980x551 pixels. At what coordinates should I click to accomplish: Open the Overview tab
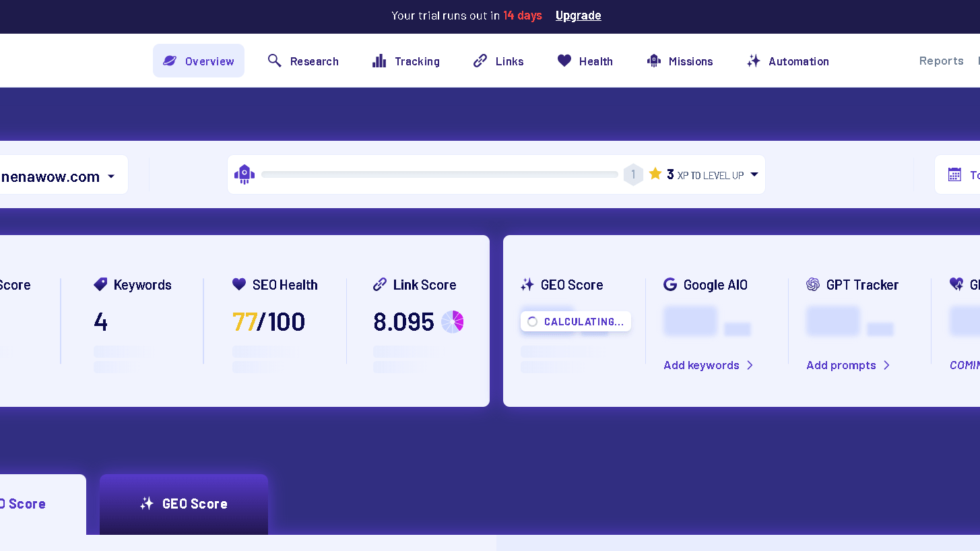pos(199,61)
